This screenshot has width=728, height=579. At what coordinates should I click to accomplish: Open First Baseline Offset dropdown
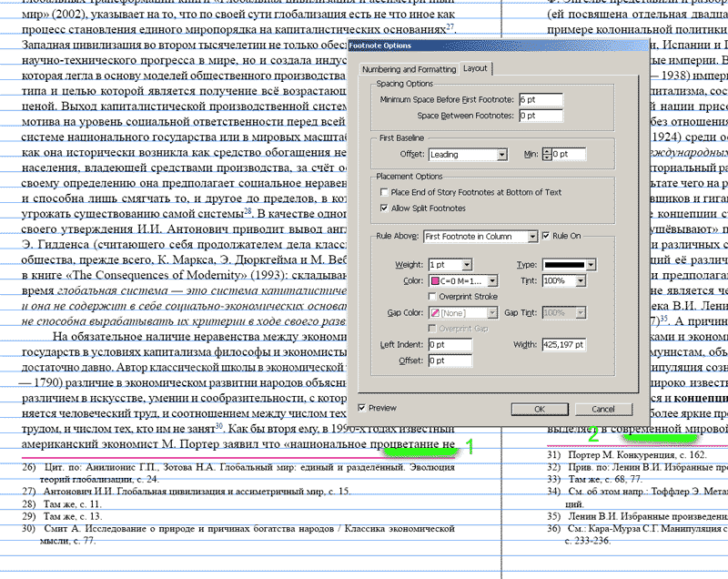tap(468, 155)
